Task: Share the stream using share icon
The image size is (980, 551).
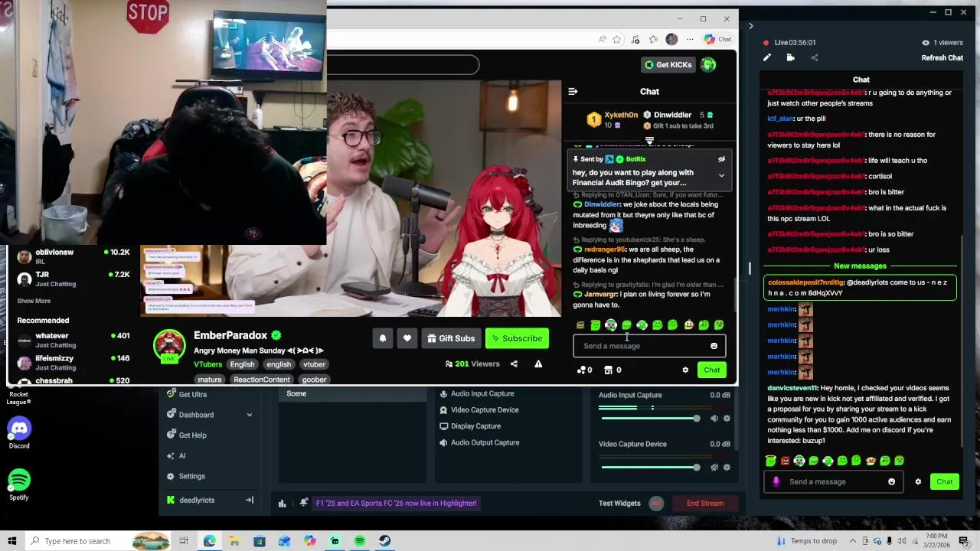Action: coord(514,364)
